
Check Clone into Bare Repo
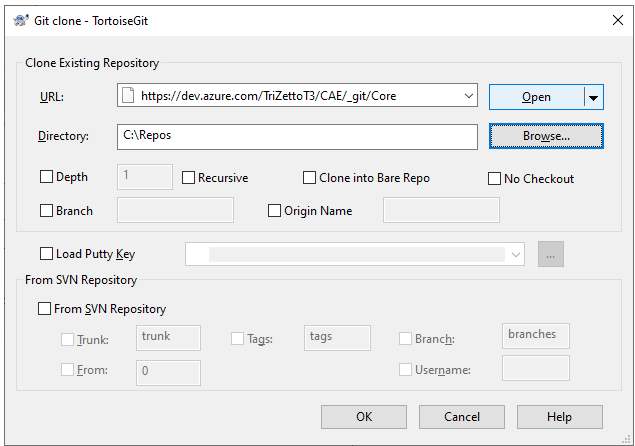point(310,178)
